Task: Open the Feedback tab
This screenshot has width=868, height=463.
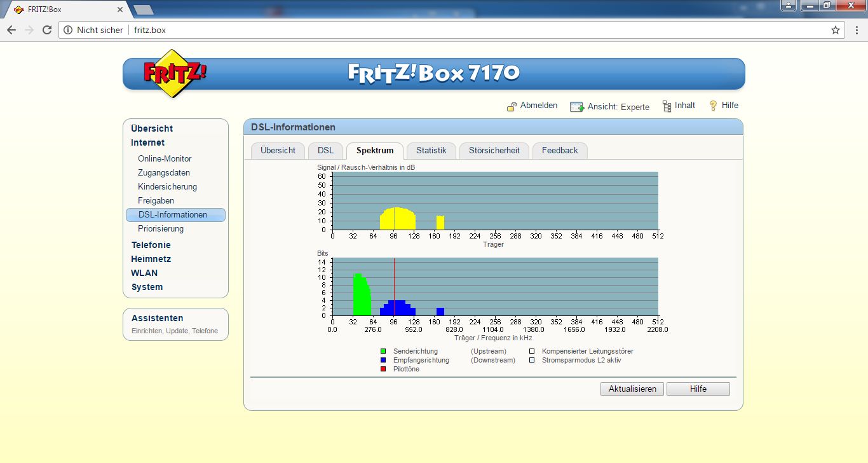Action: pyautogui.click(x=560, y=151)
